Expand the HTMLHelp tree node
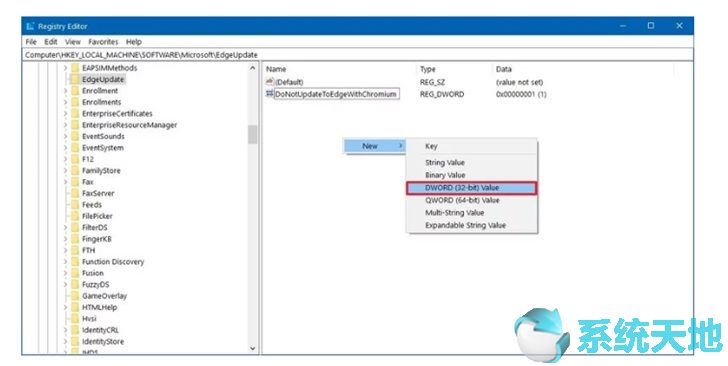728x366 pixels. 65,307
